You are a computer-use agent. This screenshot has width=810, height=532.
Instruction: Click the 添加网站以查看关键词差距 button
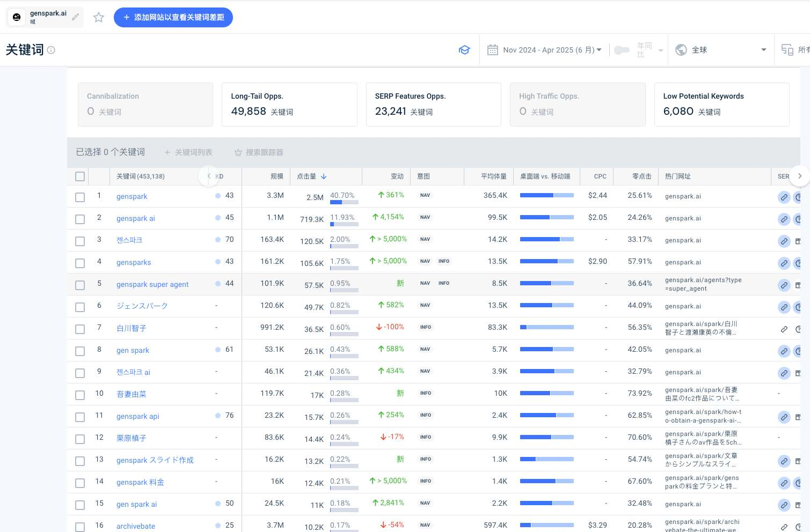coord(173,17)
